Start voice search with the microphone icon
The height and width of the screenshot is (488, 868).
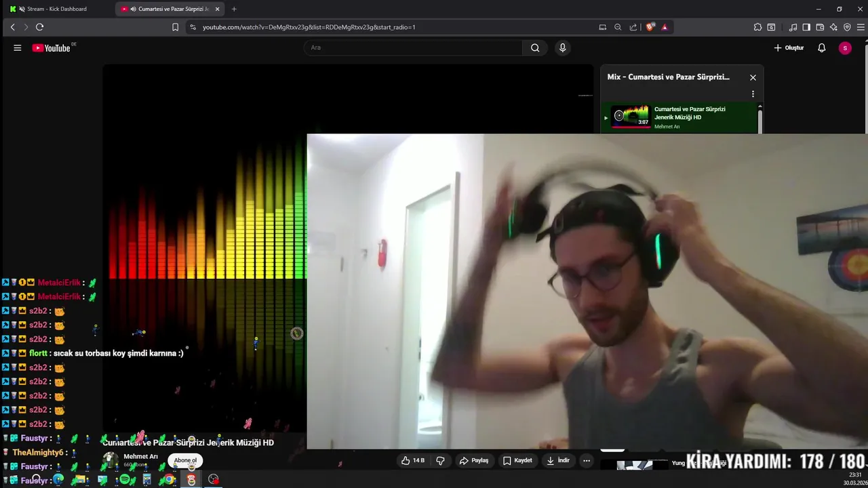tap(562, 47)
